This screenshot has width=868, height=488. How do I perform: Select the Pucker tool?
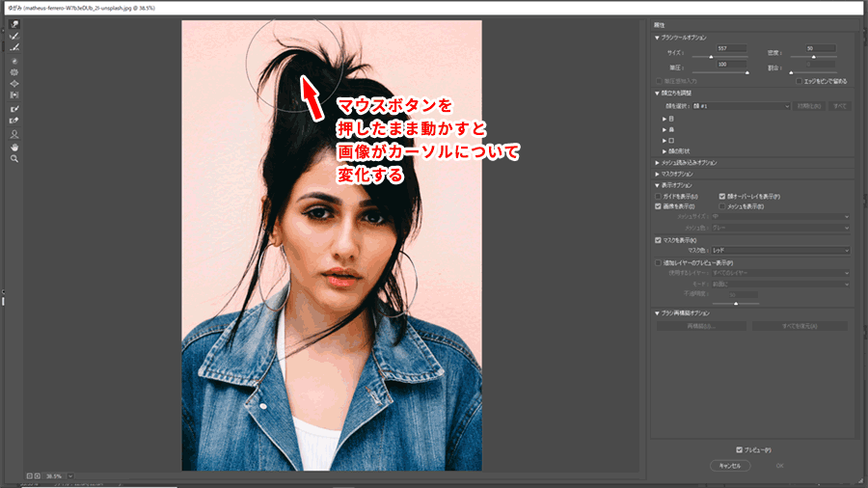point(14,72)
